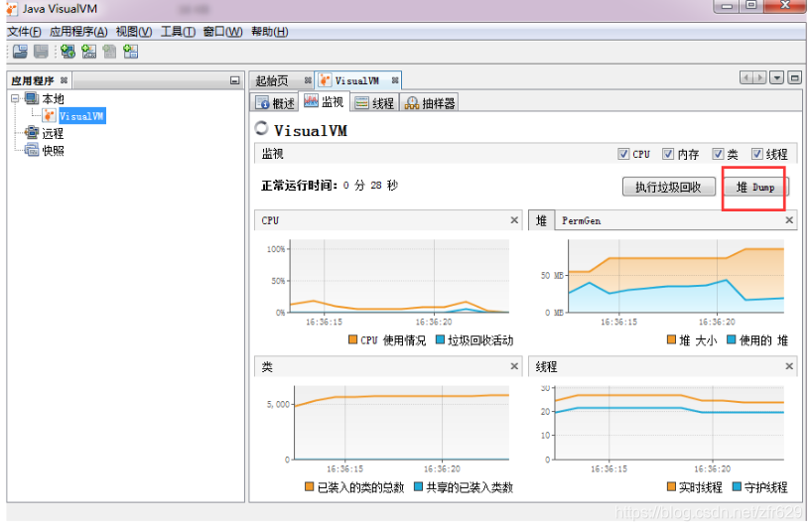Open the document list dropdown arrow
The width and height of the screenshot is (812, 531).
click(776, 78)
